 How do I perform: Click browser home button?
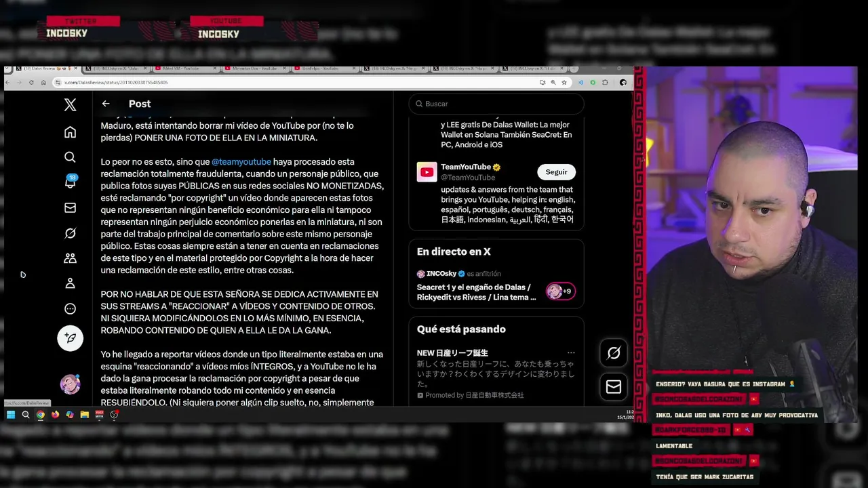pyautogui.click(x=43, y=83)
